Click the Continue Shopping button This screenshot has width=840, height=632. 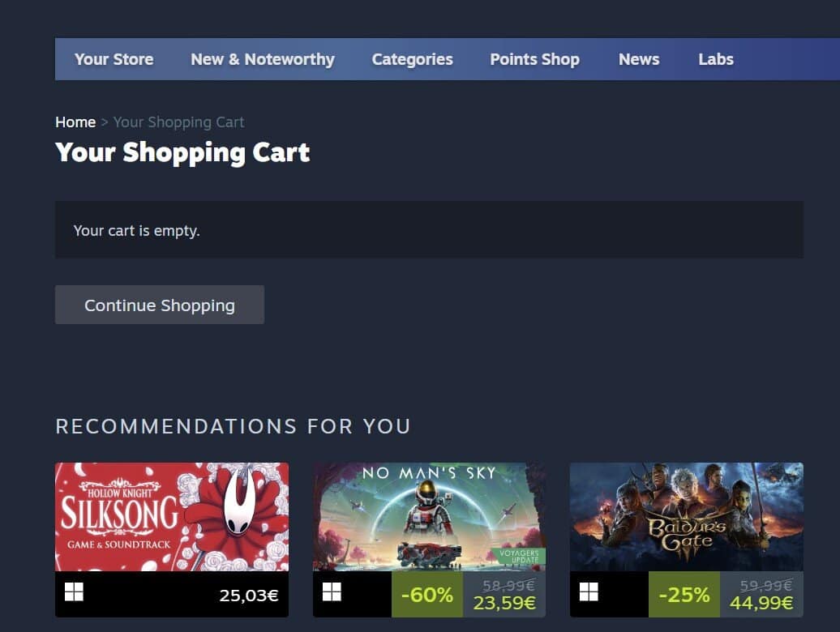tap(159, 305)
